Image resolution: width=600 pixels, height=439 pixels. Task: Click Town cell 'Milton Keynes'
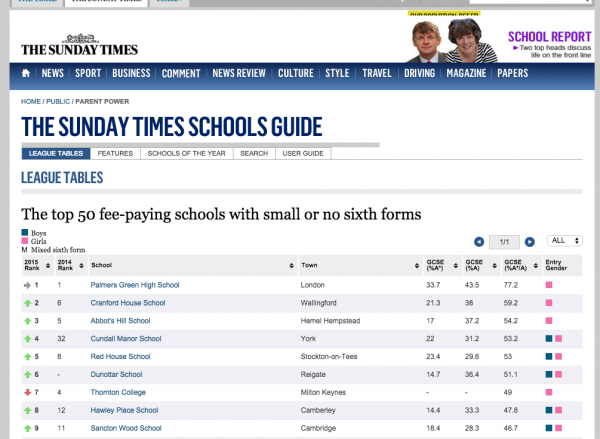323,392
